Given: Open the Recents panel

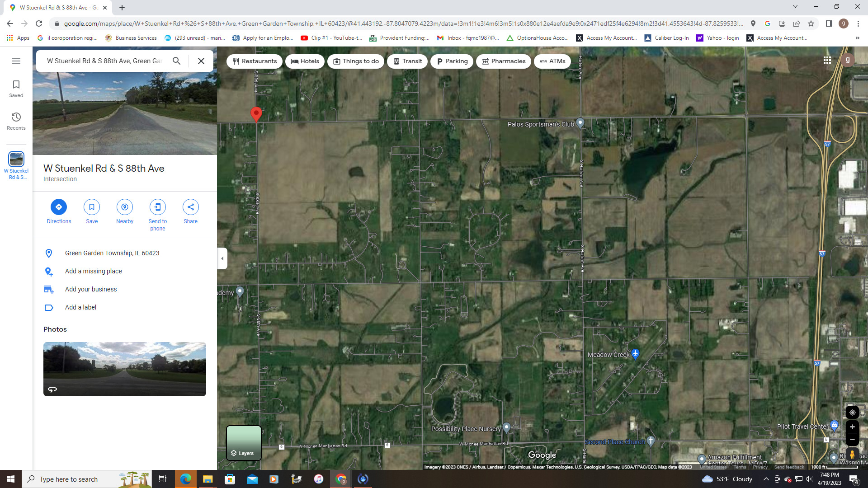Looking at the screenshot, I should [x=16, y=121].
